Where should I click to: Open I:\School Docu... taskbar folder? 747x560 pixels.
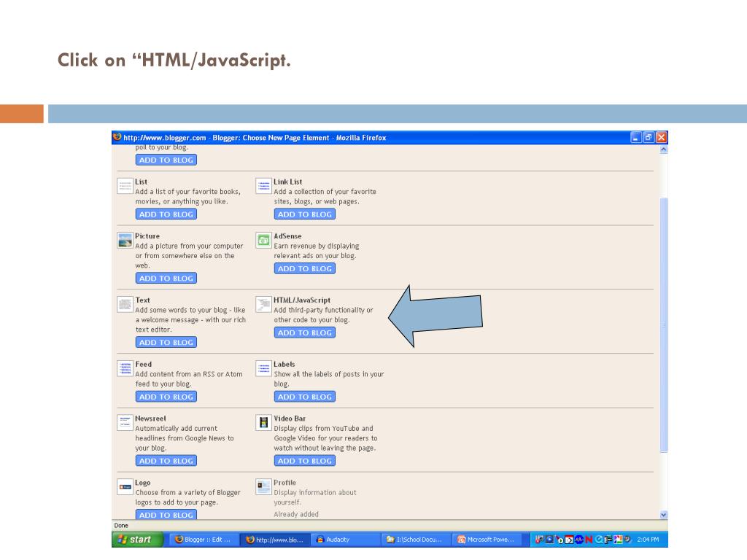click(x=417, y=540)
